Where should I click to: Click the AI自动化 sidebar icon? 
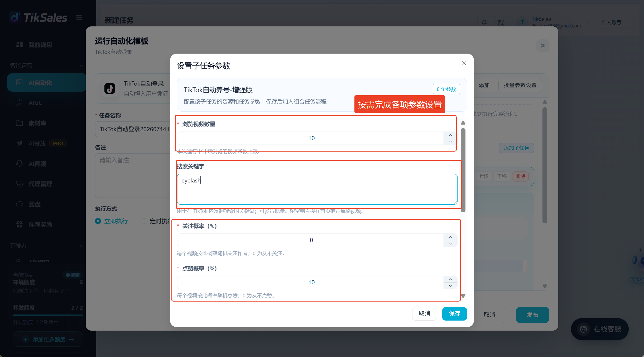click(19, 82)
